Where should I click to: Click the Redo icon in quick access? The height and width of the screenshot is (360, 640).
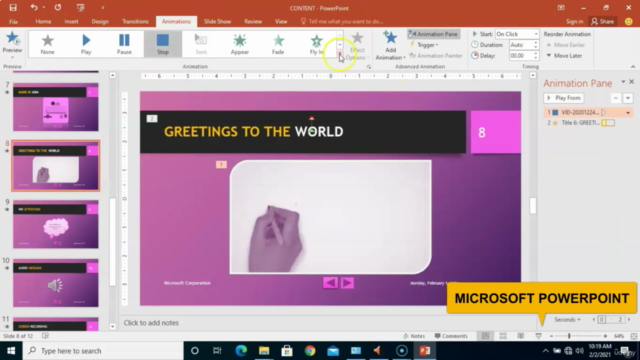58,8
